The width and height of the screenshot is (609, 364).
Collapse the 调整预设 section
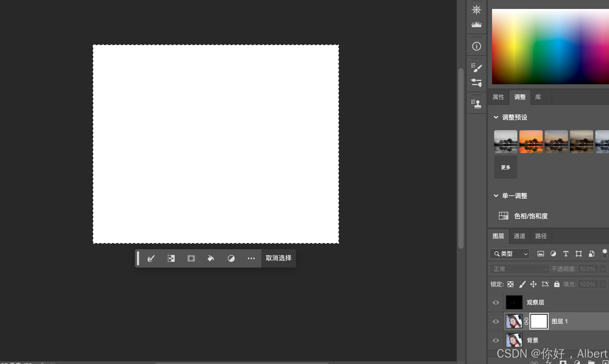point(496,117)
